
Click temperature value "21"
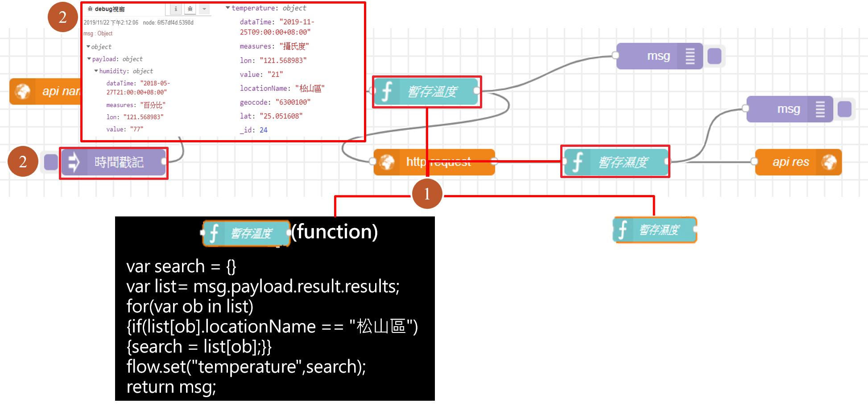(275, 74)
